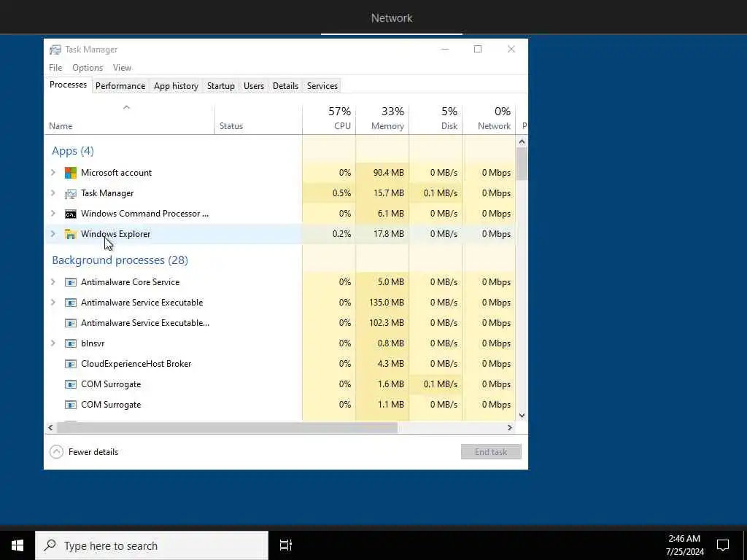The height and width of the screenshot is (560, 747).
Task: Open Task View on the taskbar
Action: [285, 545]
